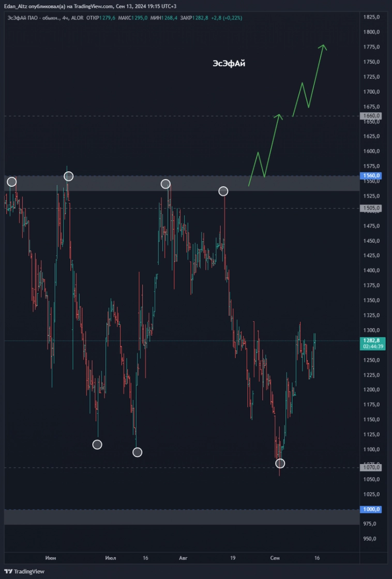Image resolution: width=392 pixels, height=579 pixels.
Task: Click the blue 1560,0 price level label
Action: [371, 176]
